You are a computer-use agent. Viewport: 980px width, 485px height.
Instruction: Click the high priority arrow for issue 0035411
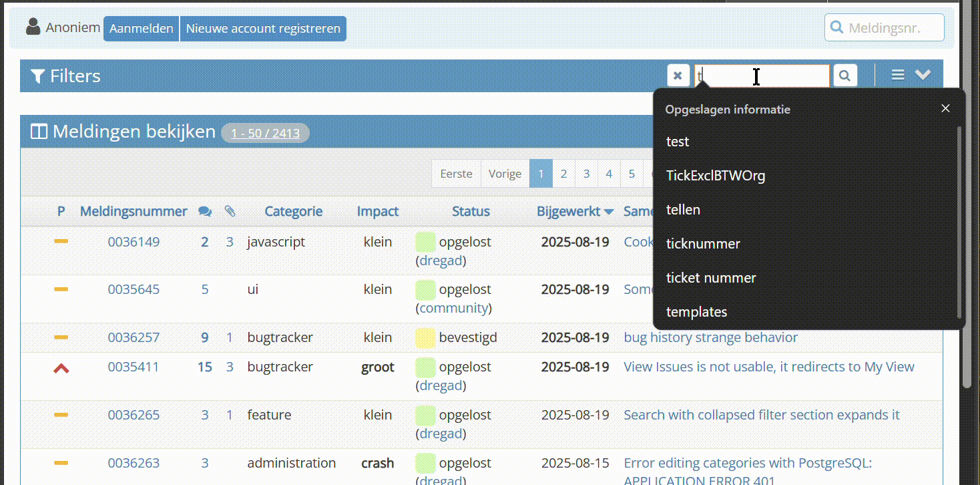click(x=61, y=367)
